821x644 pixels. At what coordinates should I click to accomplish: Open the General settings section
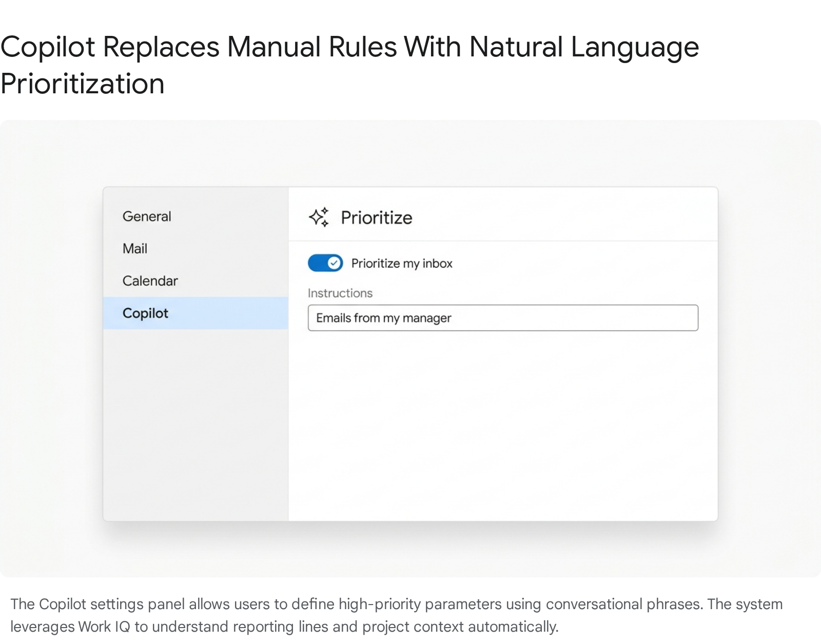147,216
